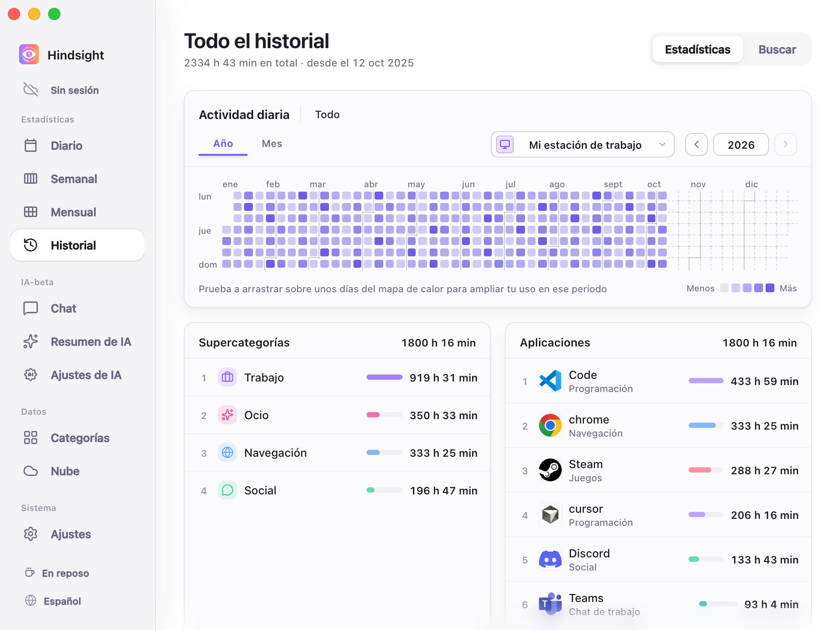
Task: Click the Hindsight eye logo icon
Action: tap(29, 55)
